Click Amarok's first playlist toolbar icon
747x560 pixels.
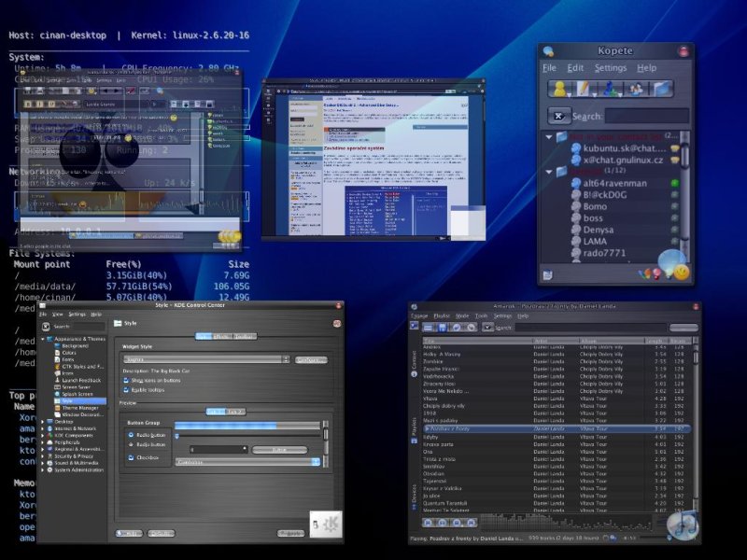(429, 328)
